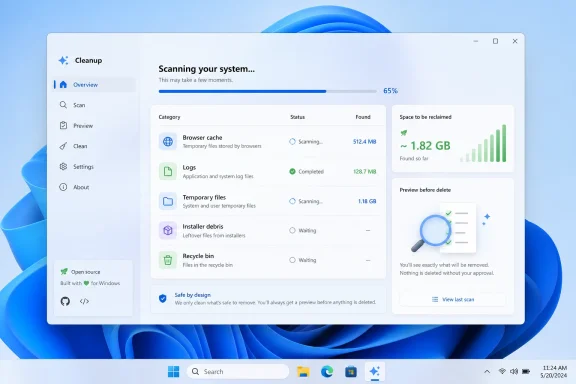576x384 pixels.
Task: Click the 1.18 GB found value
Action: click(x=367, y=201)
